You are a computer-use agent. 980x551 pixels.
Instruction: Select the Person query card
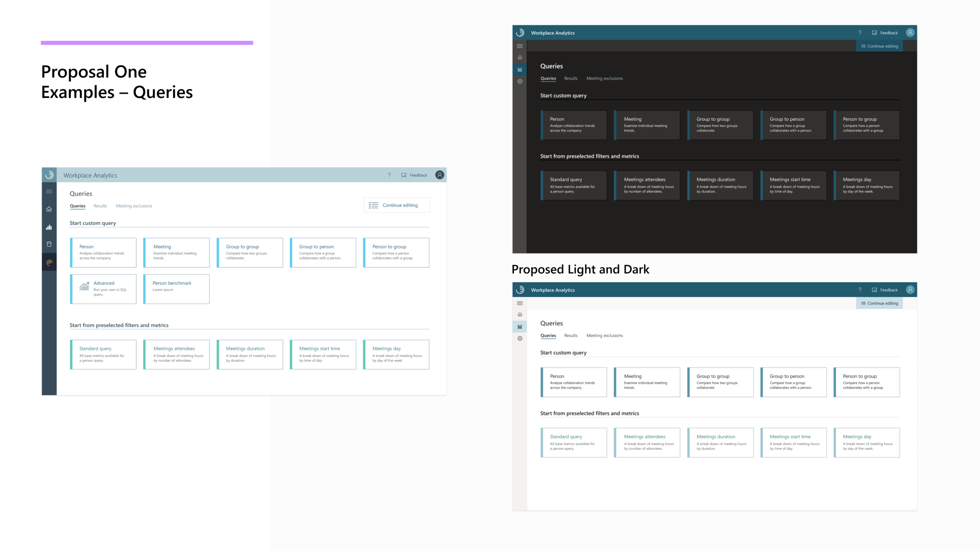tap(103, 252)
